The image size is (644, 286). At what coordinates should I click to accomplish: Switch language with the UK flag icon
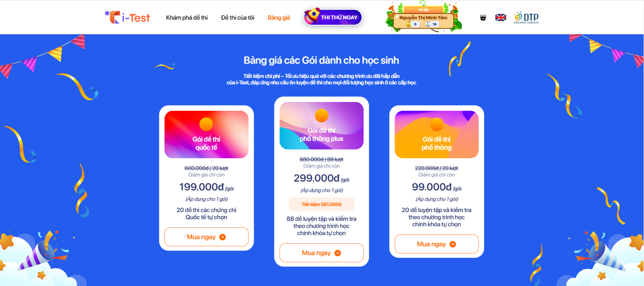click(501, 18)
